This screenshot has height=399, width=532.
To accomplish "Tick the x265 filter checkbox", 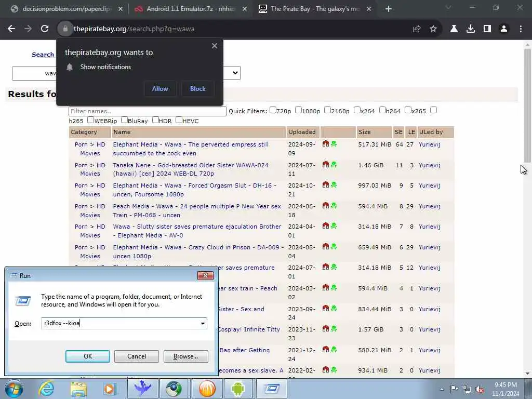I will coord(408,110).
